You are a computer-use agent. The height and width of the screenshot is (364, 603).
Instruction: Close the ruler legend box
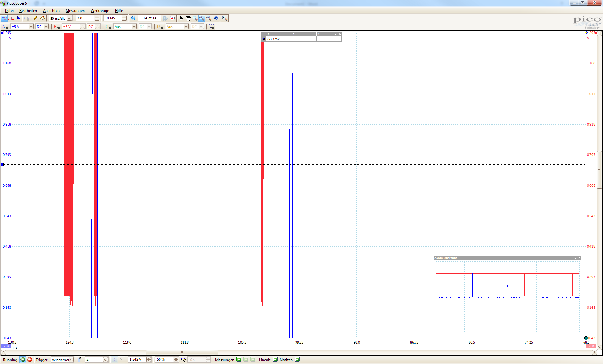click(x=340, y=34)
